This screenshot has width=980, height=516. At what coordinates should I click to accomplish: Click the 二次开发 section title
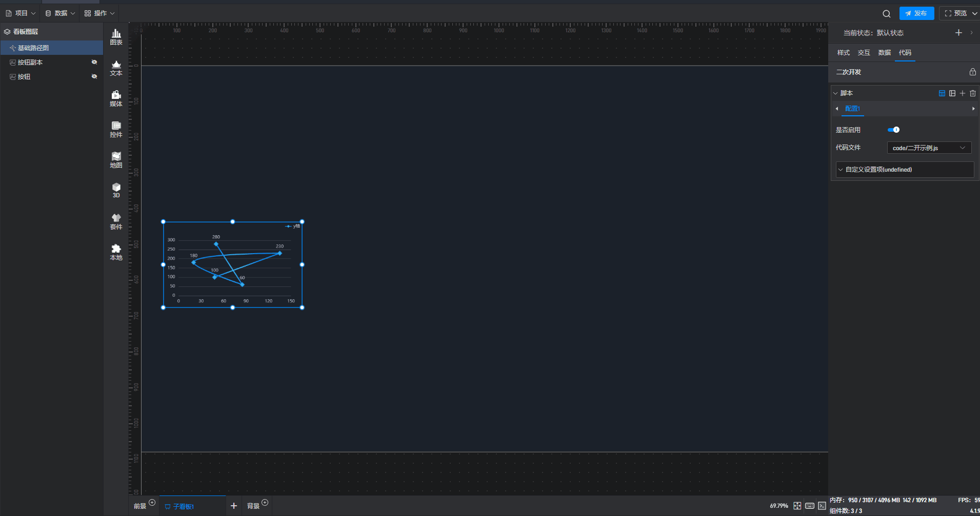(849, 72)
